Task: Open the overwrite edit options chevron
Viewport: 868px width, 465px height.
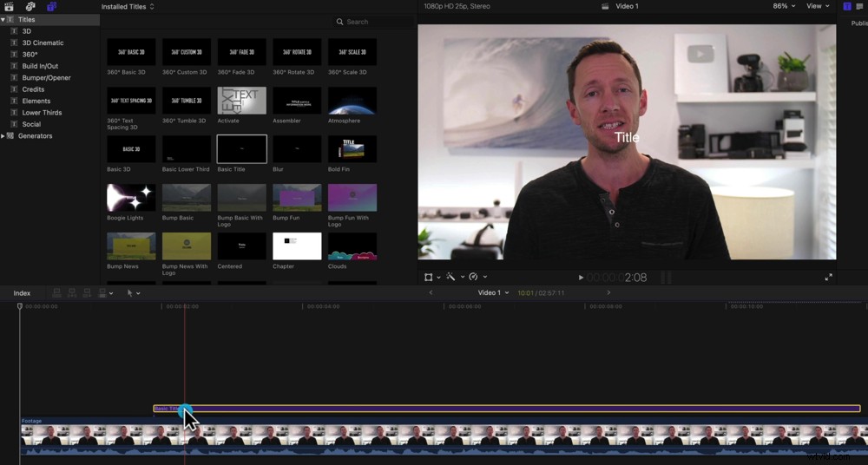Action: (111, 293)
